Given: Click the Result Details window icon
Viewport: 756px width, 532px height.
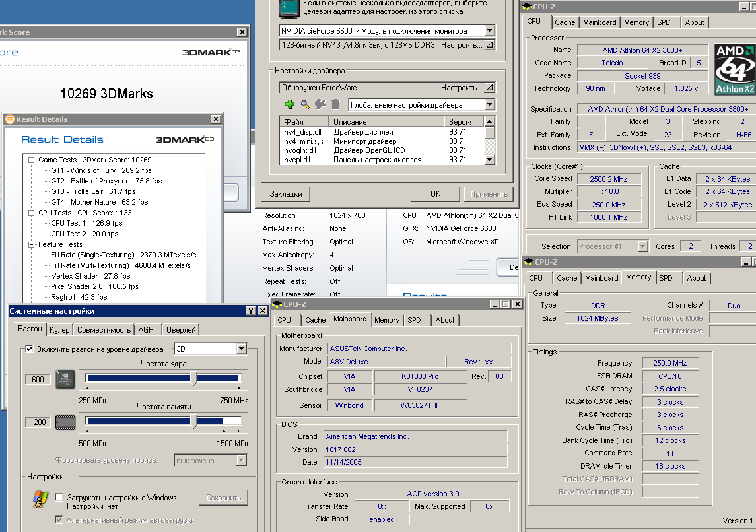Looking at the screenshot, I should pos(10,119).
